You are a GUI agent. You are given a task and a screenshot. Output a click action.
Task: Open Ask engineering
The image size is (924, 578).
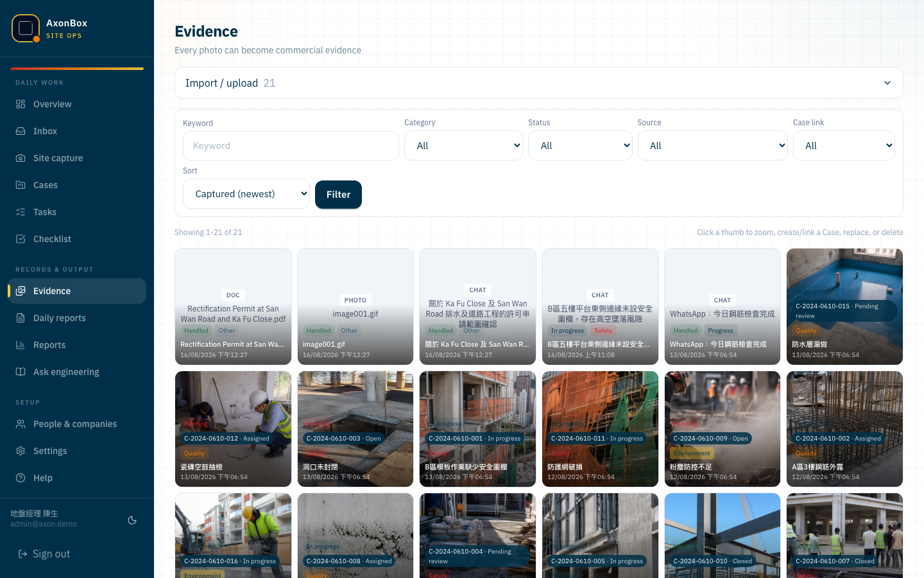point(77,372)
